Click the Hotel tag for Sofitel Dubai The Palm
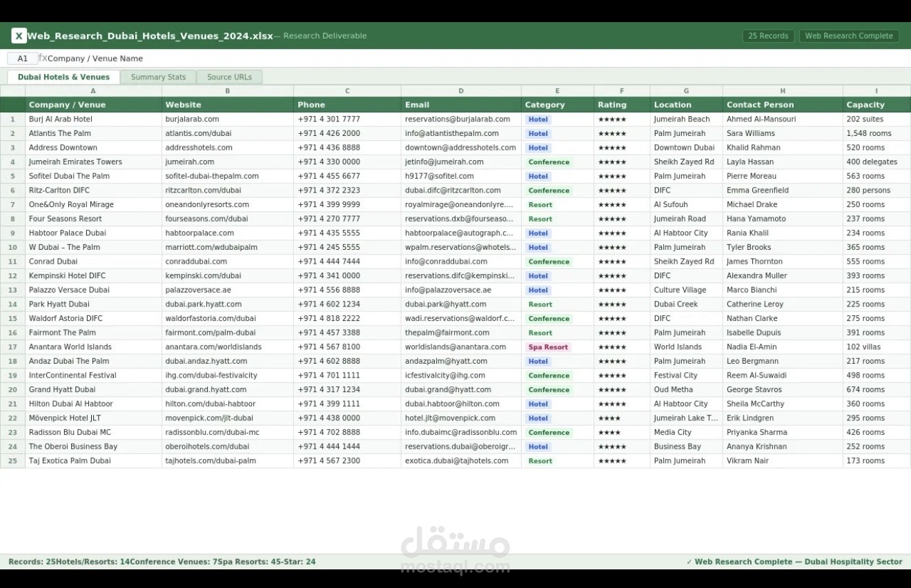 pyautogui.click(x=538, y=177)
